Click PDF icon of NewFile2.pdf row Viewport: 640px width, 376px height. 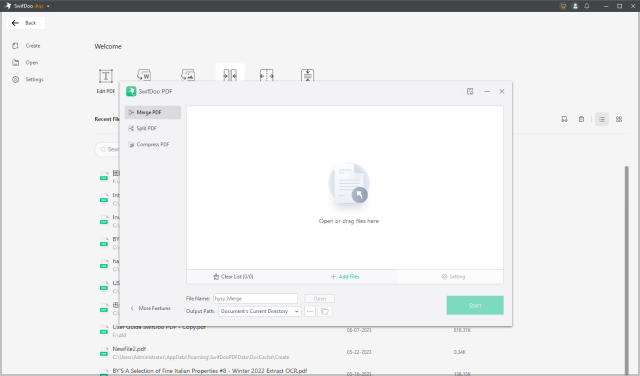[104, 352]
